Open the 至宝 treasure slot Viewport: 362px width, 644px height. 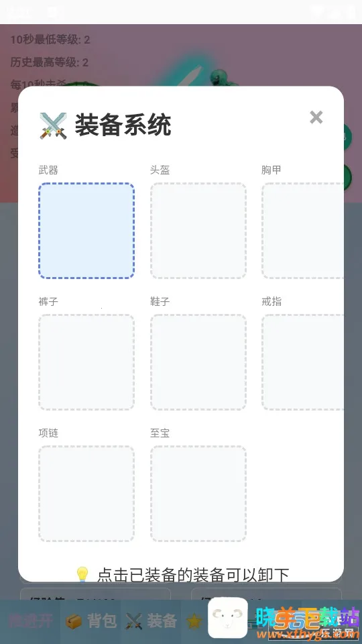click(x=198, y=494)
